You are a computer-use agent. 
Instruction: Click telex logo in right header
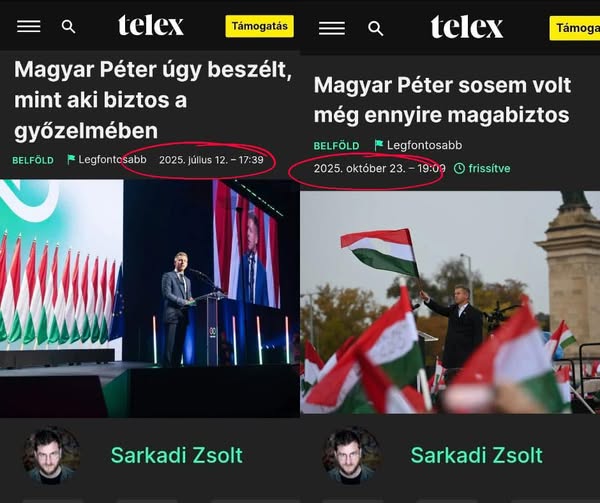point(466,27)
